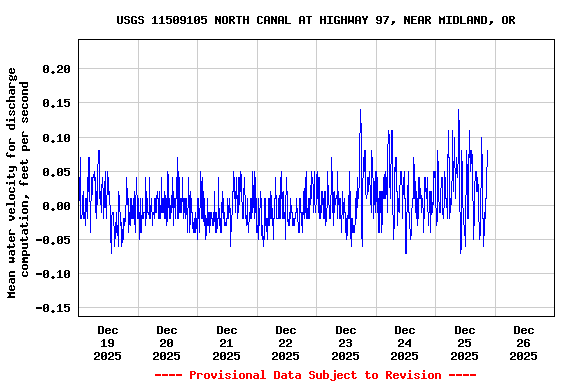The width and height of the screenshot is (576, 384).
Task: Click the -0.15 y-axis tick label
Action: click(53, 308)
